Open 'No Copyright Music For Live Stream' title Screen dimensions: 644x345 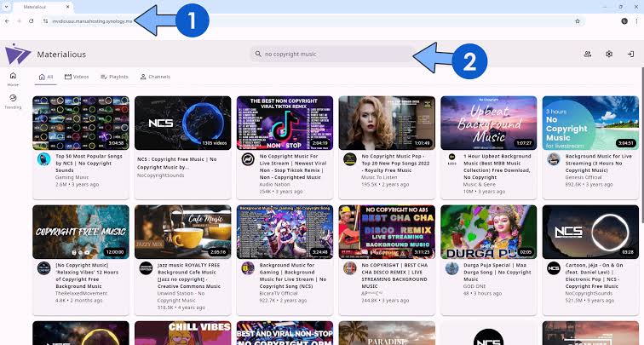point(292,166)
